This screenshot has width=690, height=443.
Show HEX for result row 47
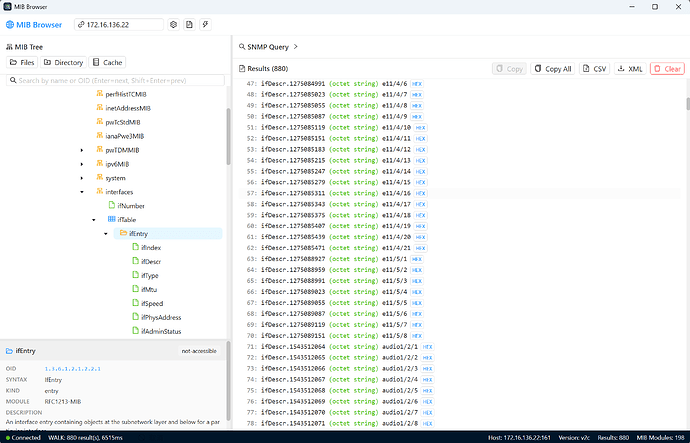tap(417, 84)
